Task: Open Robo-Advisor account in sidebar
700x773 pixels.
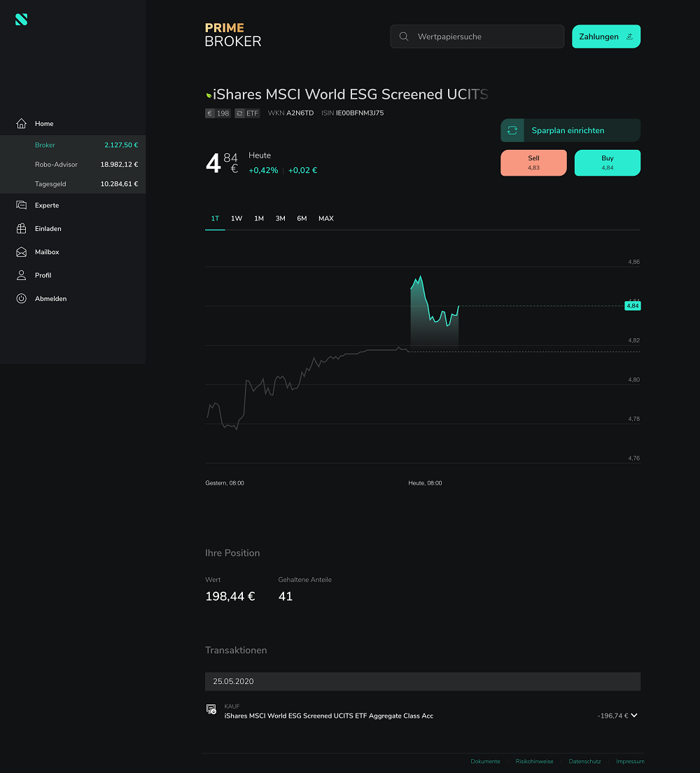Action: (x=73, y=164)
